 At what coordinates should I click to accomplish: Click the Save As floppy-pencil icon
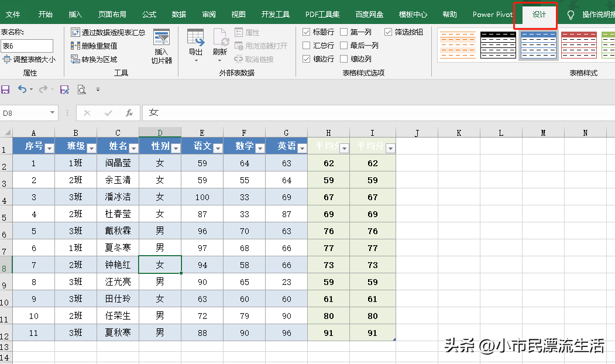[x=64, y=90]
